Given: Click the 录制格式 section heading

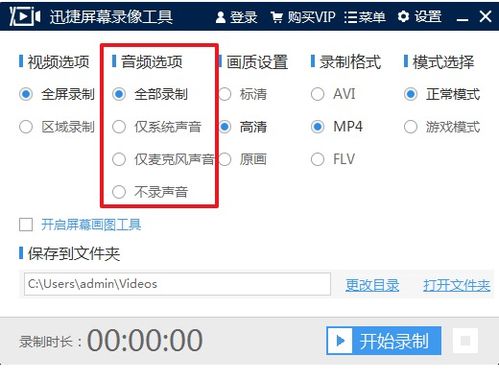Looking at the screenshot, I should point(350,62).
